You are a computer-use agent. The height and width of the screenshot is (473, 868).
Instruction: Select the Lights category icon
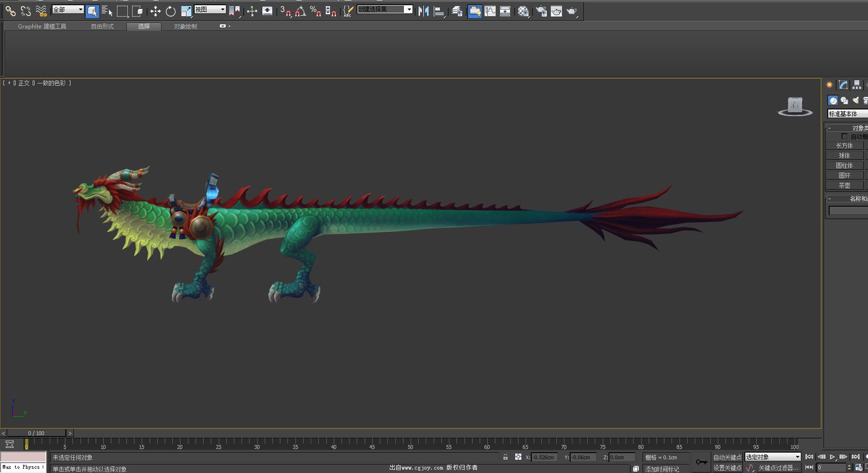coord(856,100)
